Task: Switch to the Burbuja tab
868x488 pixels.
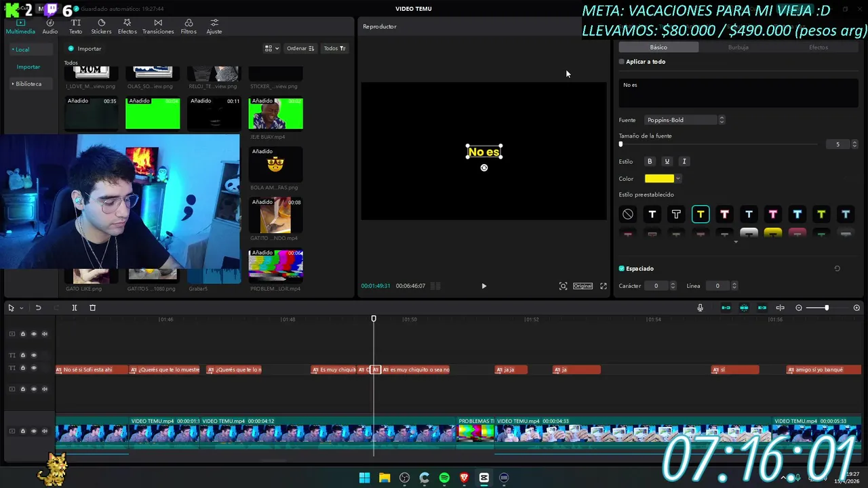Action: (738, 47)
